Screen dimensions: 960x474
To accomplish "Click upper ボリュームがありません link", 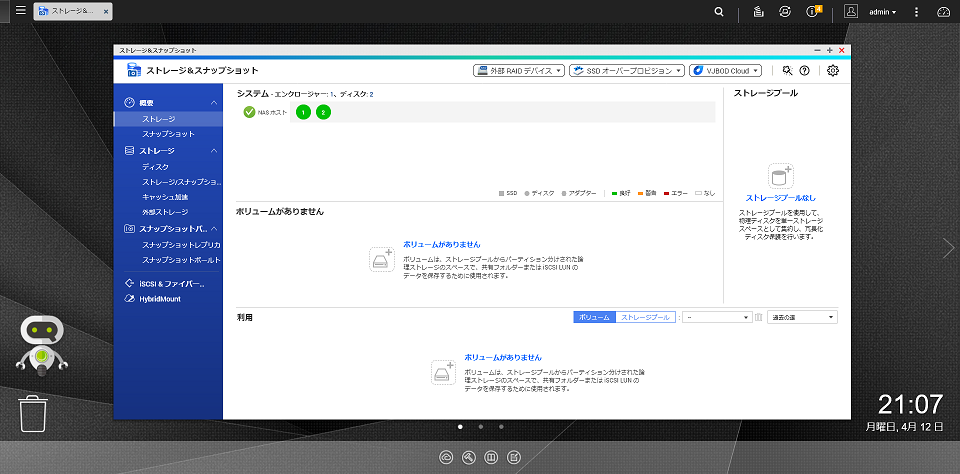I will [x=441, y=244].
